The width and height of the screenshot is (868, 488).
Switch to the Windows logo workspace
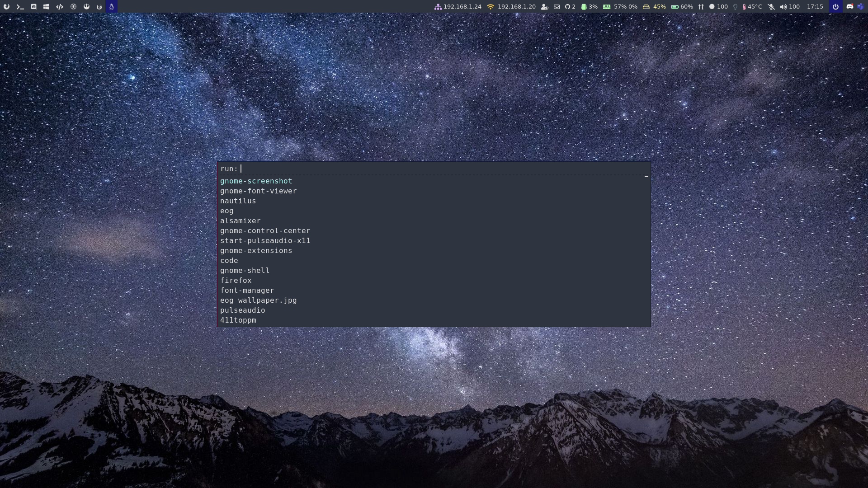(46, 6)
